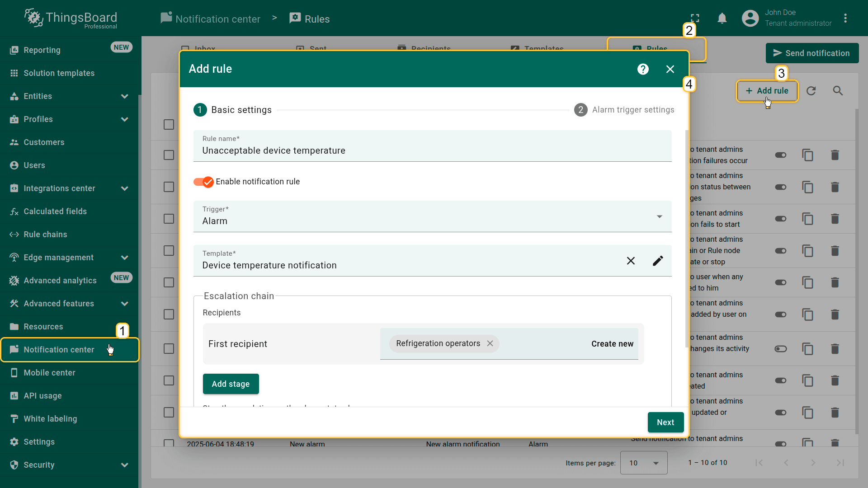Toggle fullscreen mode icon
Image resolution: width=868 pixels, height=488 pixels.
[695, 19]
